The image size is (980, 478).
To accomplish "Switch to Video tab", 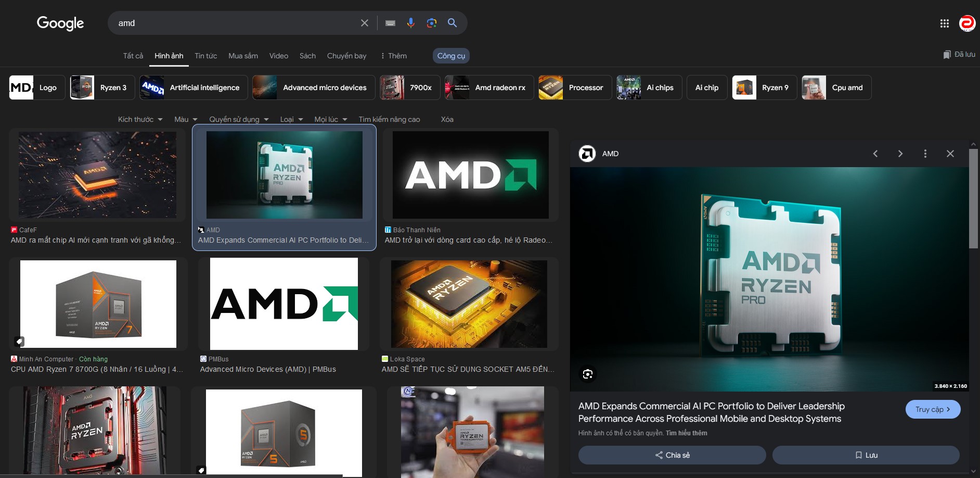I will (x=279, y=56).
